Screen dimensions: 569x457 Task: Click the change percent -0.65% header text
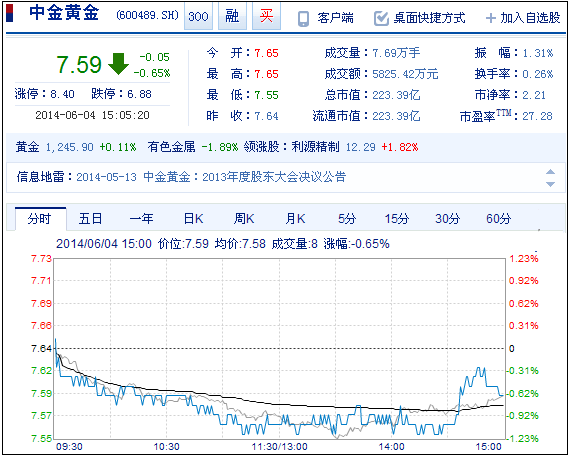coord(152,73)
